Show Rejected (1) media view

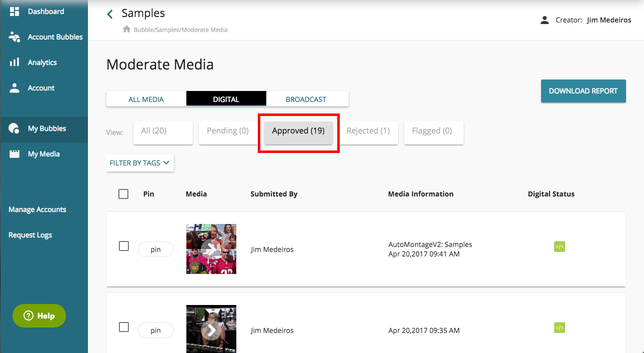tap(368, 132)
